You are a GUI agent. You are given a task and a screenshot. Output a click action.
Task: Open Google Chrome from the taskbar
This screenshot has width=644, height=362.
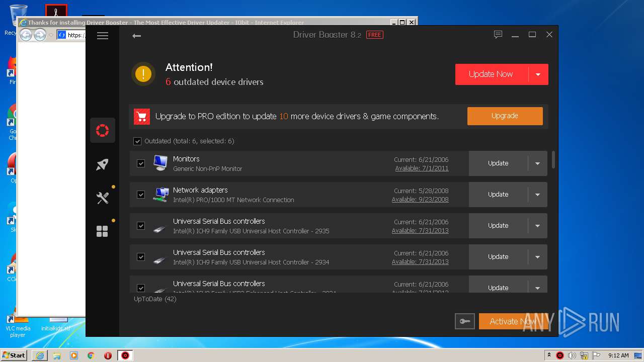[x=91, y=355]
